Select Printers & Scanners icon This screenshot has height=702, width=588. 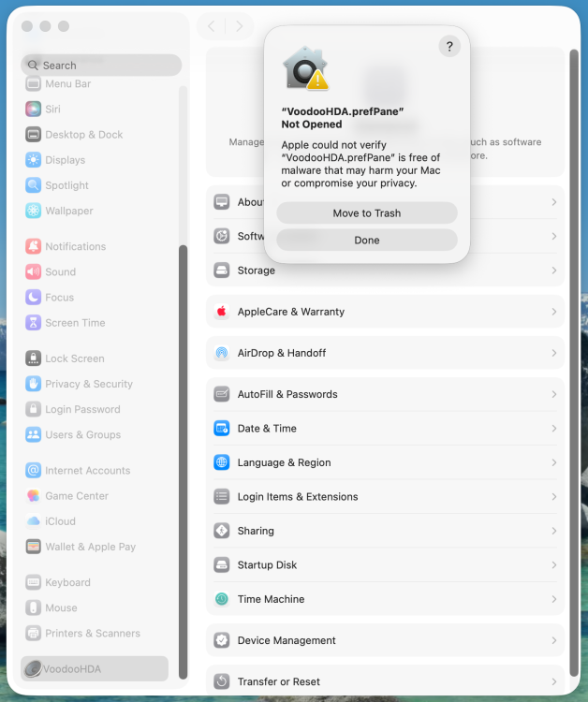coord(33,633)
